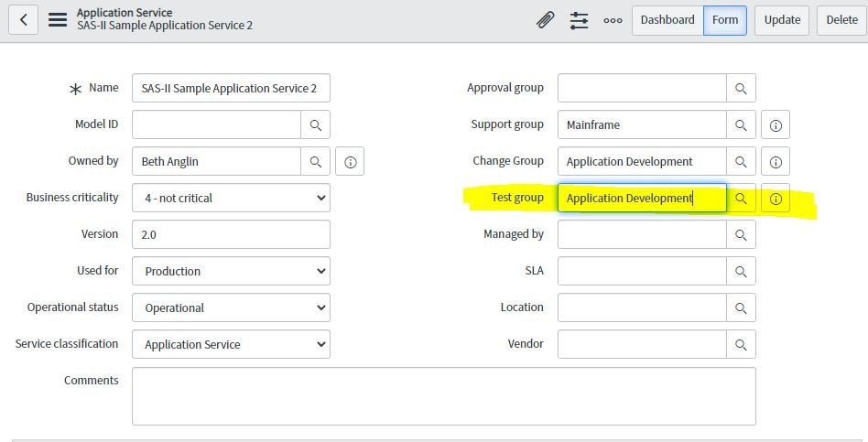Open the more options ellipsis
The image size is (868, 442).
tap(613, 20)
